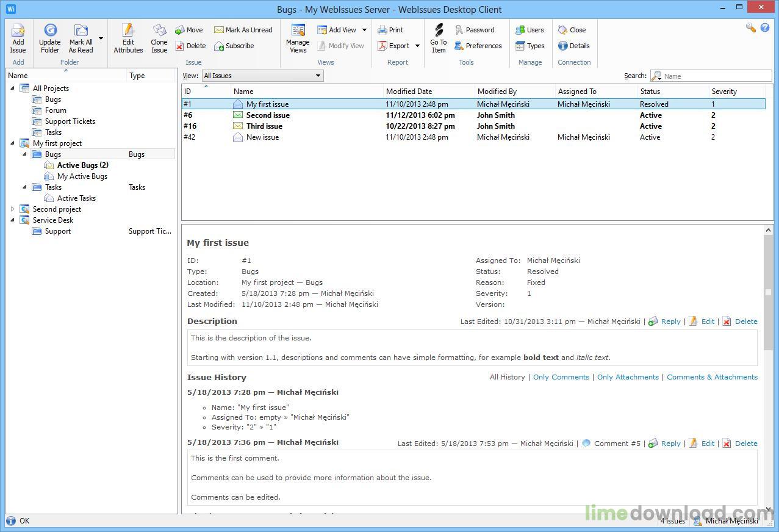Click the Modify View toolbar item
The image size is (779, 532).
coord(340,46)
